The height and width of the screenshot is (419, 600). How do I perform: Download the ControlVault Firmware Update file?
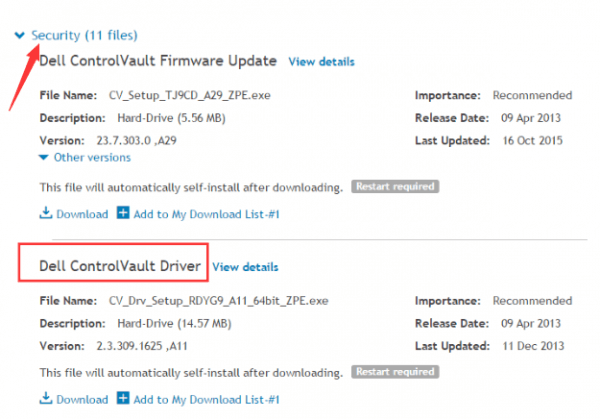click(82, 214)
